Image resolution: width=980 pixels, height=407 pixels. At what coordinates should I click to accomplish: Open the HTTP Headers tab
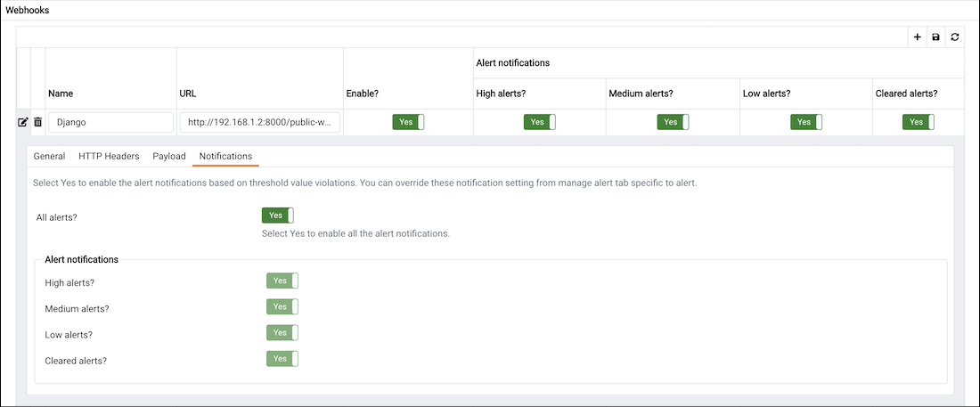coord(109,156)
